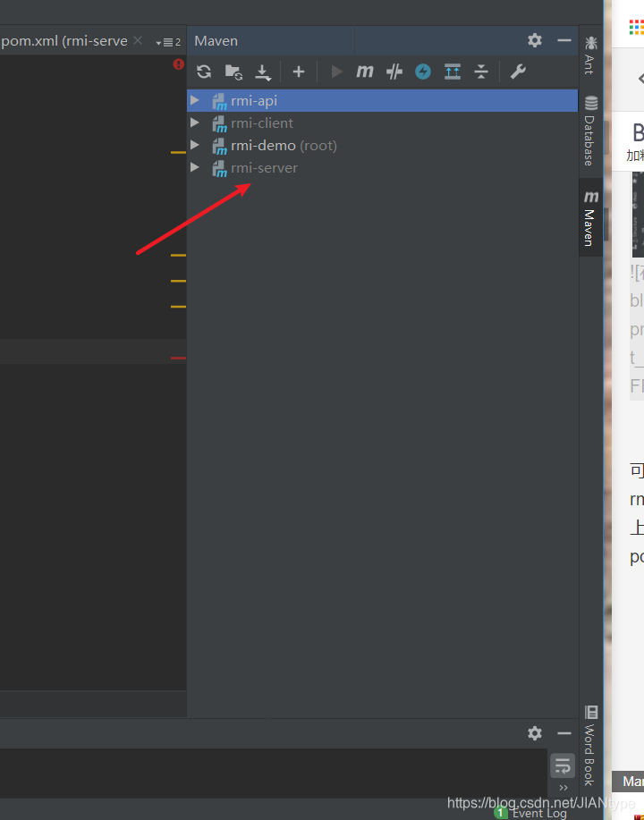Toggle offline mode in Maven toolbar

[x=394, y=72]
